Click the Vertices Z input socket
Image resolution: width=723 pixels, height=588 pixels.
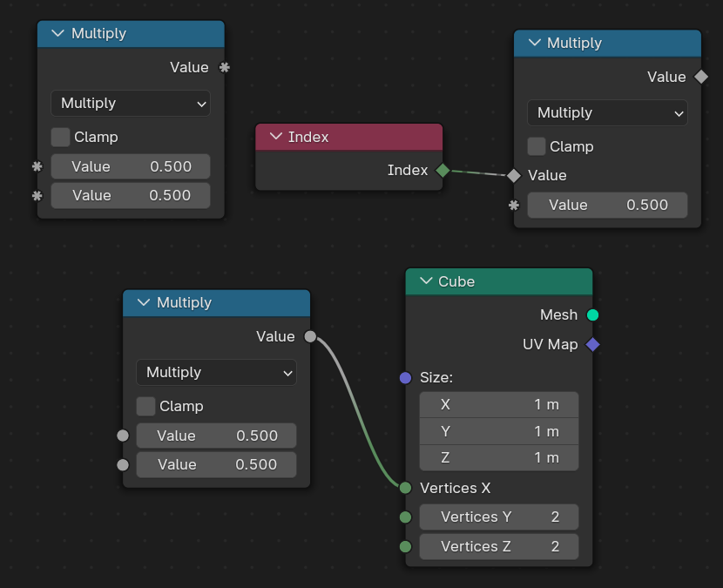pos(405,546)
